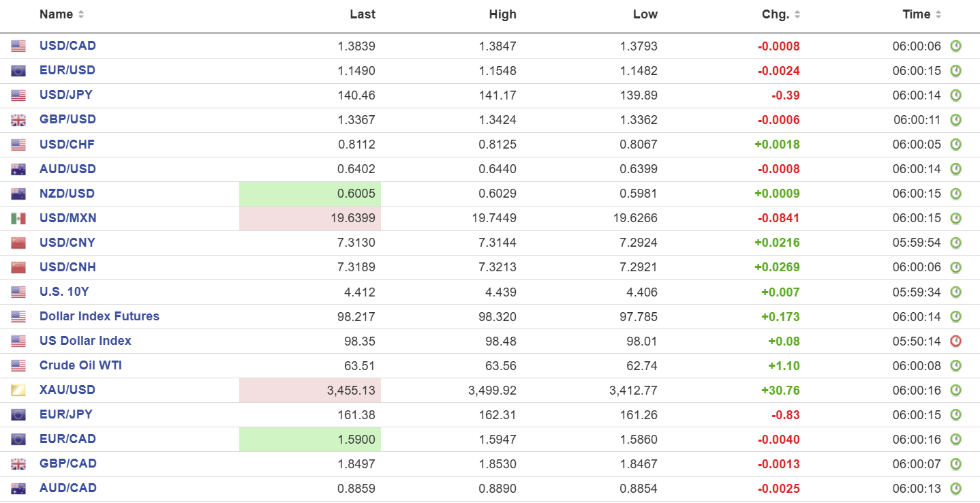Image resolution: width=980 pixels, height=503 pixels.
Task: Click the Mexican flag icon beside USD/MXN
Action: coord(18,219)
